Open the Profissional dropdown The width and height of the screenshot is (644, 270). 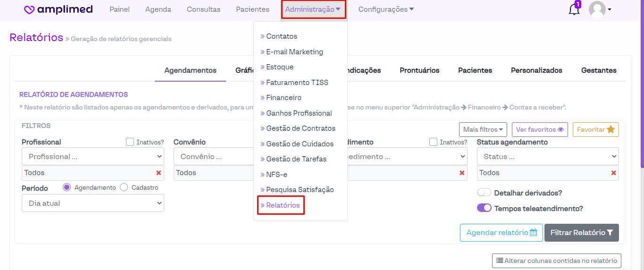pos(93,156)
